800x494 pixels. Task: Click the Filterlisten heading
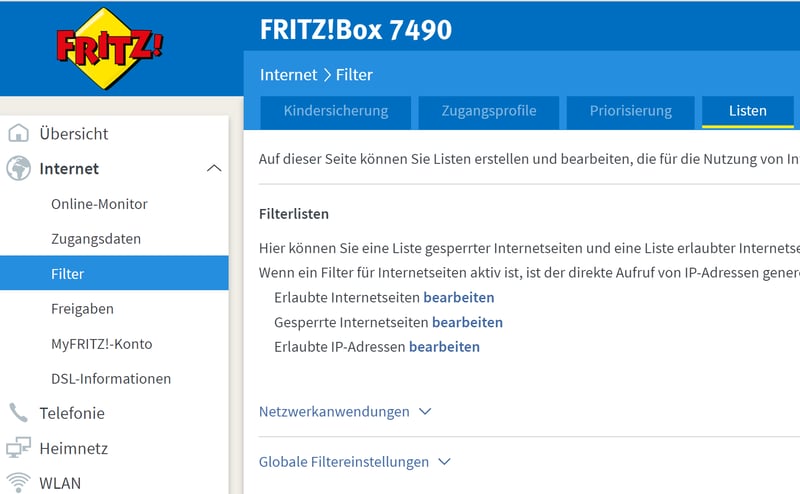pos(294,214)
